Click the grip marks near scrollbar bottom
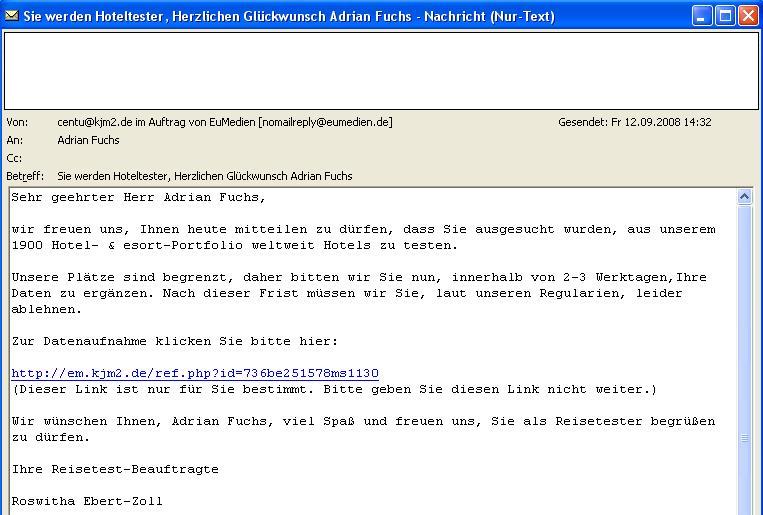Screen dimensions: 763x515 [x=744, y=438]
